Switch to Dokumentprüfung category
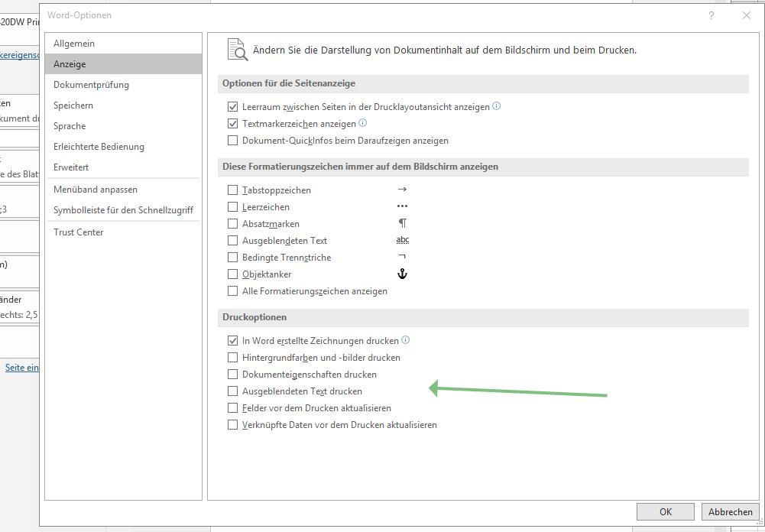 coord(91,85)
